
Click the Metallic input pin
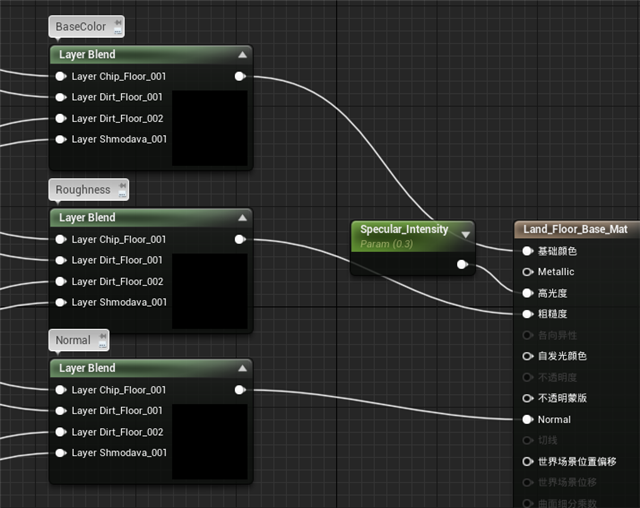(528, 272)
